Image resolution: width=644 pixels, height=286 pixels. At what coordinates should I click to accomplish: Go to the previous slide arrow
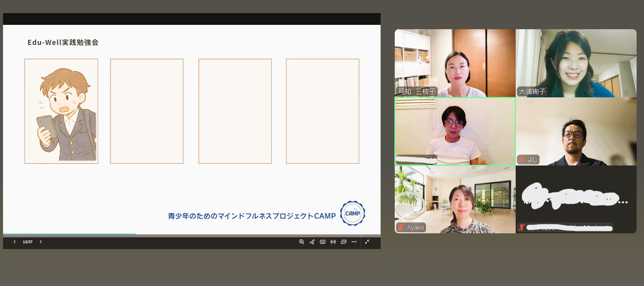click(x=14, y=242)
